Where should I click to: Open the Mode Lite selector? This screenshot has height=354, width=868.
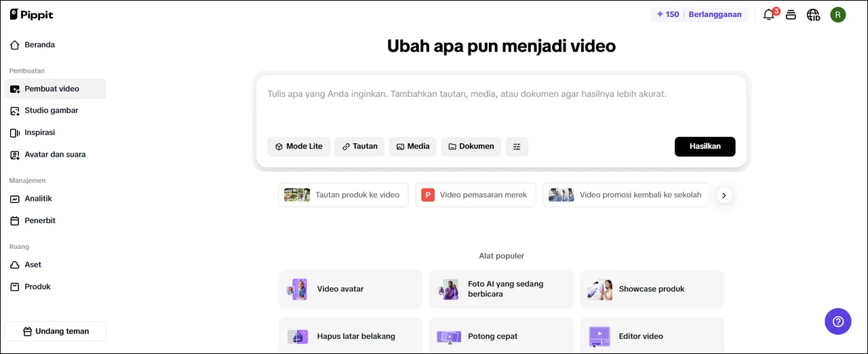(x=298, y=146)
